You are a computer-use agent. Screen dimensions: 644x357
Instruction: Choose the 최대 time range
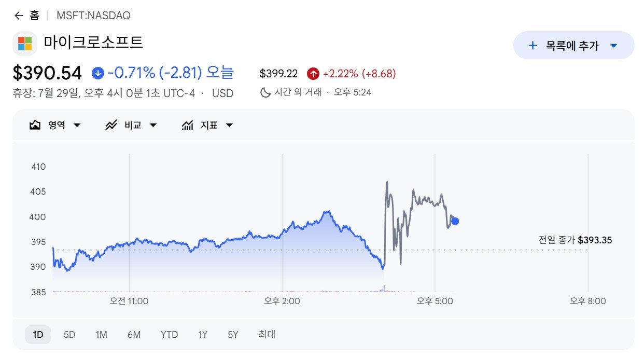[x=267, y=335]
